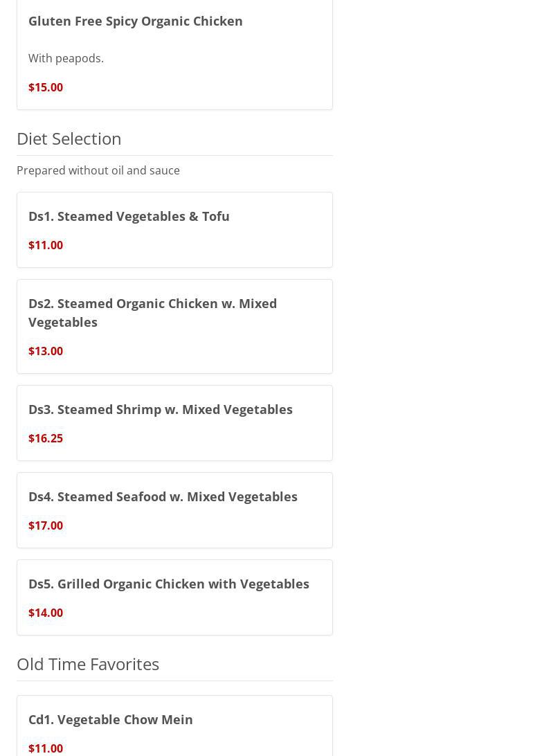533x756 pixels.
Task: Open Cd1. Vegetable Chow Mein item
Action: pyautogui.click(x=111, y=719)
